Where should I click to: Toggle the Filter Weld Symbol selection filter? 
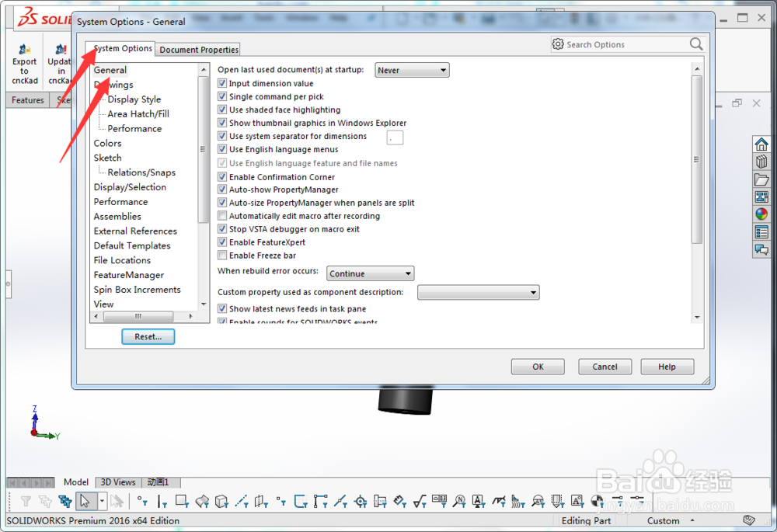point(498,501)
